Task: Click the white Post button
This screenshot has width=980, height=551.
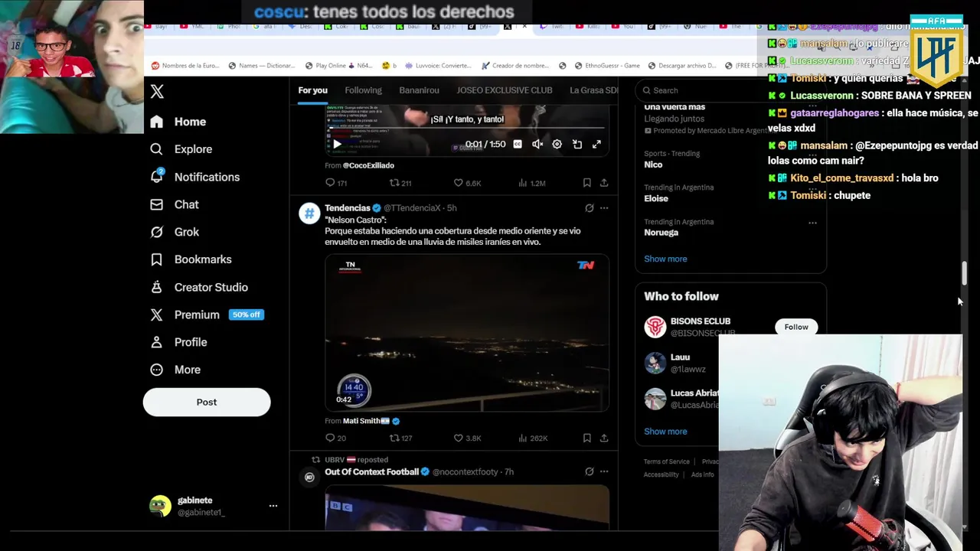Action: pyautogui.click(x=207, y=402)
